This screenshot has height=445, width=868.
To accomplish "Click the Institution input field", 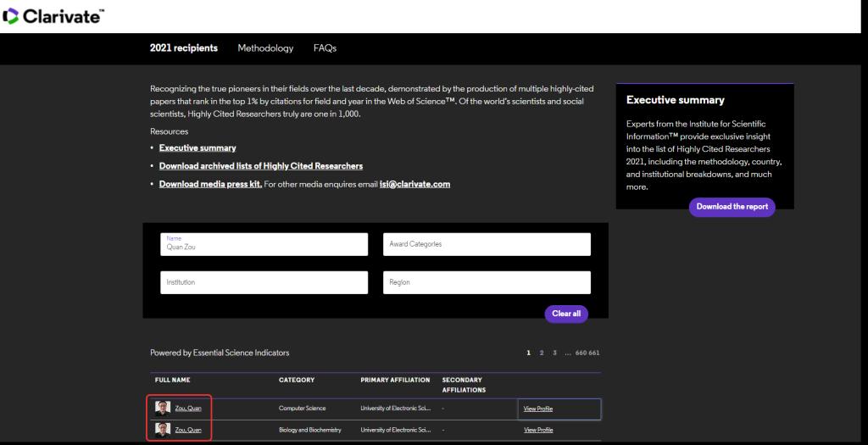I will (264, 282).
